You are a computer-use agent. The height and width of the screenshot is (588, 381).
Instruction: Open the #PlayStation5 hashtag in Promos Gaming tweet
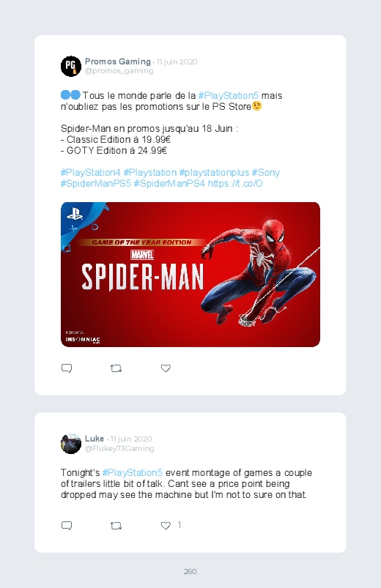(228, 96)
